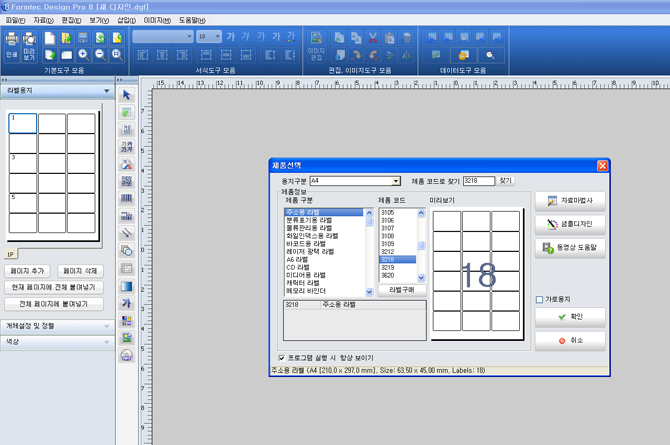
Task: Click 전체 페이지에 붙여넣기 button
Action: pyautogui.click(x=54, y=304)
